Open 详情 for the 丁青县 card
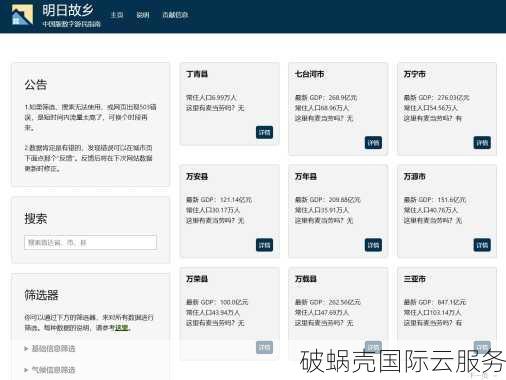Image resolution: width=506 pixels, height=380 pixels. [264, 132]
